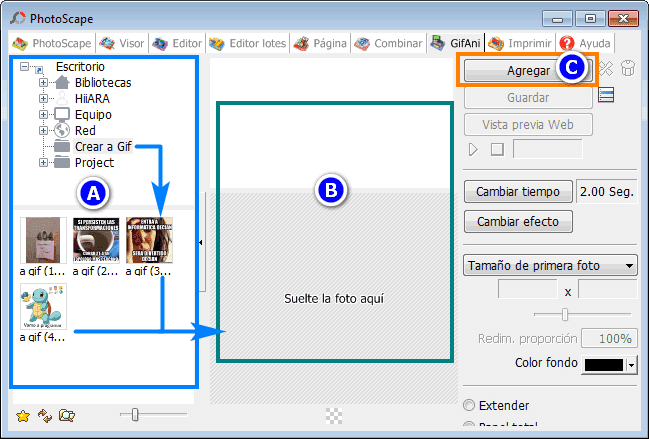Expand the Bibliotecas tree node
Viewport: 649px width, 439px height.
pos(43,82)
